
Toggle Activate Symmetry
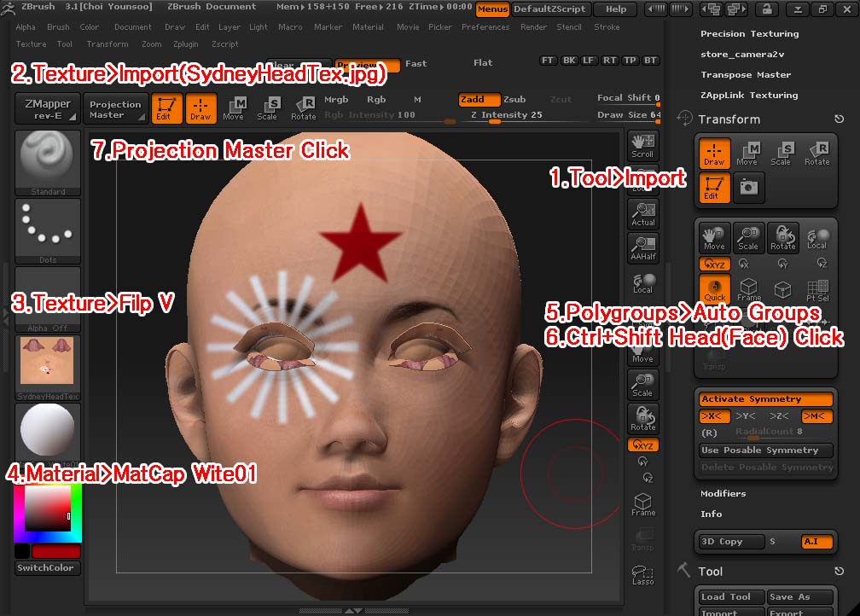(x=766, y=399)
